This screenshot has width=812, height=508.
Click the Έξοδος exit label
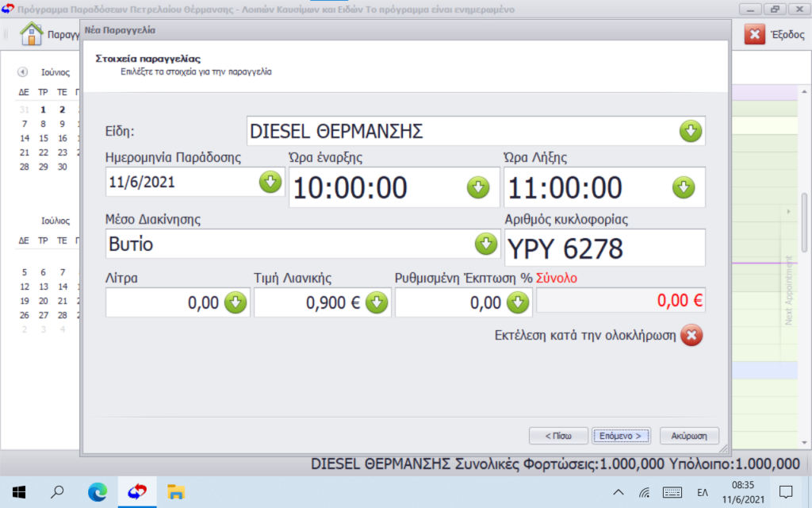click(787, 35)
